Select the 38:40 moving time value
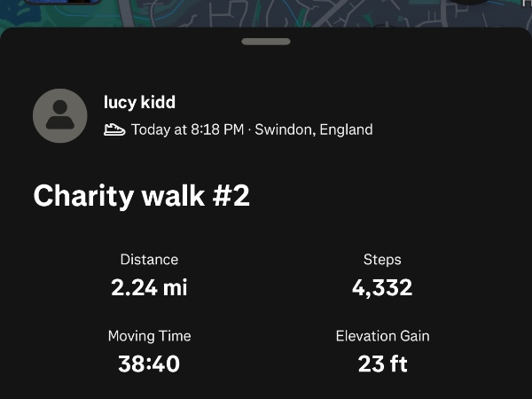 click(149, 364)
